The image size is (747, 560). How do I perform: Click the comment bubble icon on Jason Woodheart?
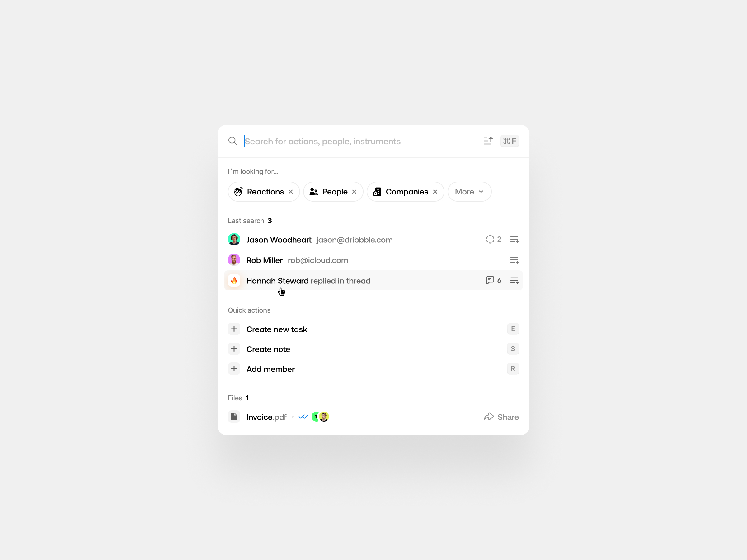(x=489, y=240)
